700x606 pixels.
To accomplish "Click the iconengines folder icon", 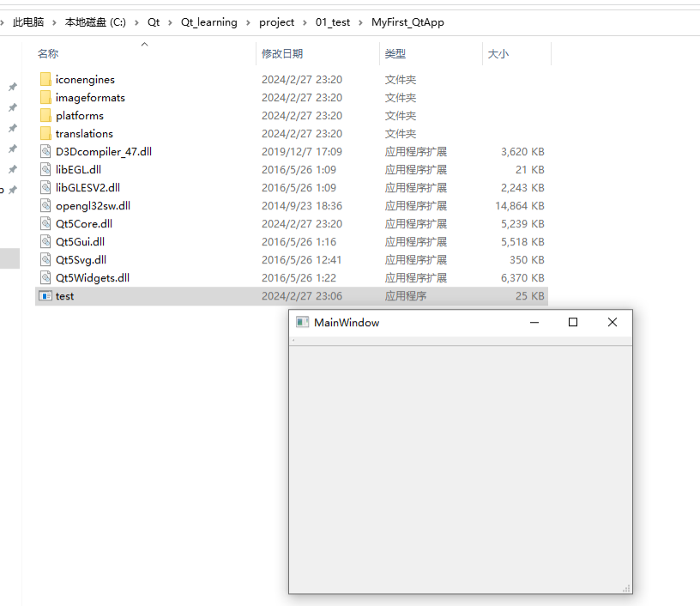I will (45, 80).
